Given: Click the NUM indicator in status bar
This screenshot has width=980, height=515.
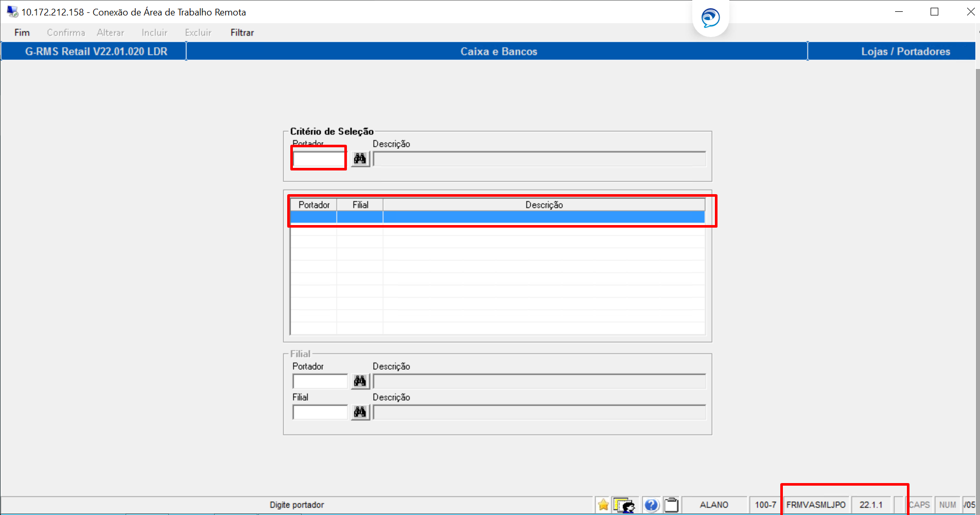Looking at the screenshot, I should click(x=947, y=505).
